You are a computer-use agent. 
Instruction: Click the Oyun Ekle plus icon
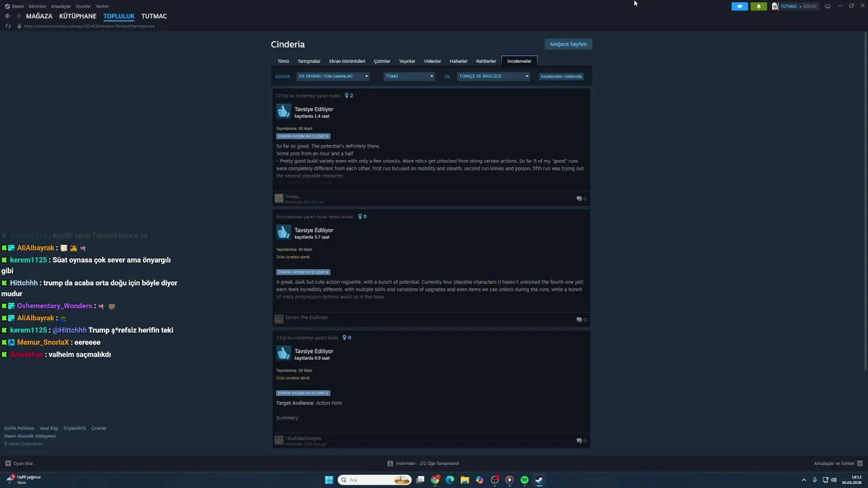(x=8, y=464)
